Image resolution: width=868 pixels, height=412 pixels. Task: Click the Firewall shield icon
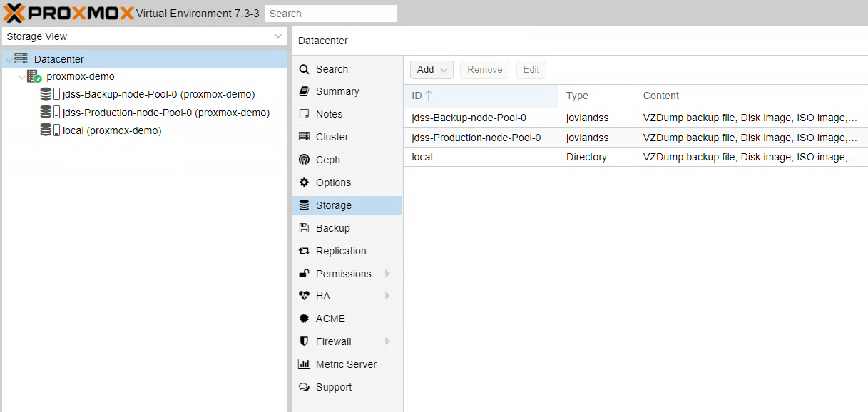pyautogui.click(x=304, y=341)
